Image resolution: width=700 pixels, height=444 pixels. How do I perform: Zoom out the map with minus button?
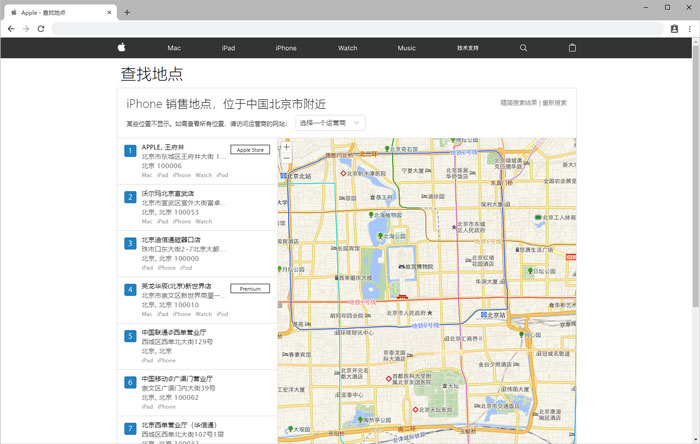point(287,158)
